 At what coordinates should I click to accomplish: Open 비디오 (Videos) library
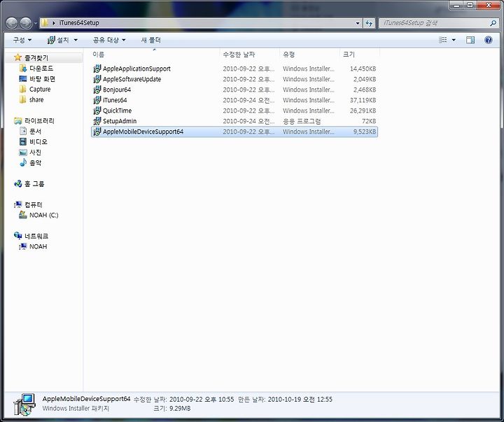38,142
